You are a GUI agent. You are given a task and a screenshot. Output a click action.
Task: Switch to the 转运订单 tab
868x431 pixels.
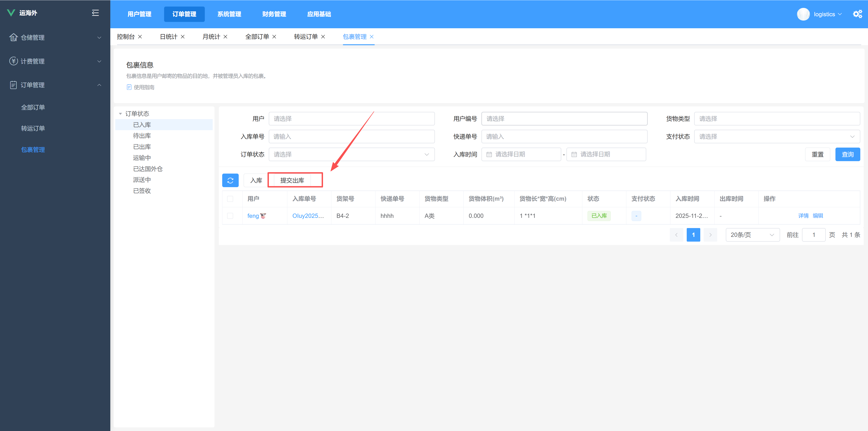[x=305, y=37]
